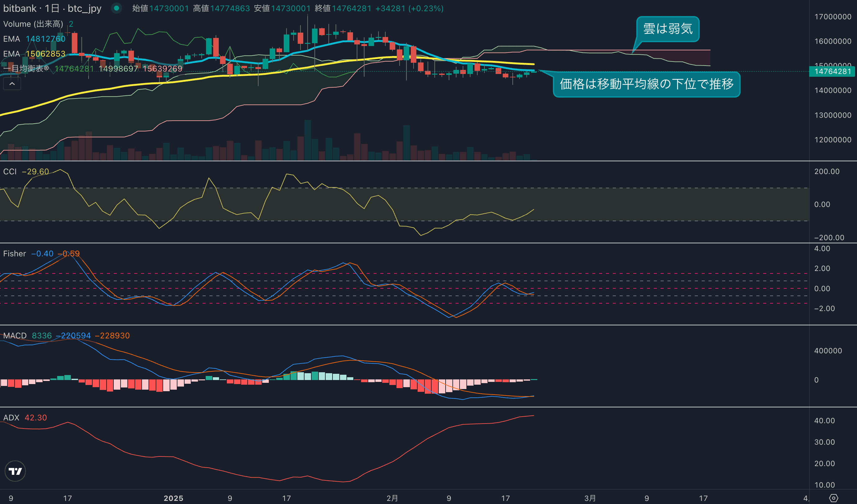857x504 pixels.
Task: Select the ADX indicator label
Action: click(11, 418)
